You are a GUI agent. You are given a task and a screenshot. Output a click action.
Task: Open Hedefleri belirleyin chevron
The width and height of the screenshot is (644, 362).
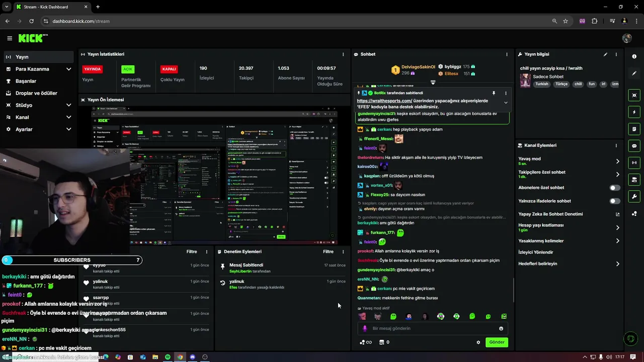(617, 264)
